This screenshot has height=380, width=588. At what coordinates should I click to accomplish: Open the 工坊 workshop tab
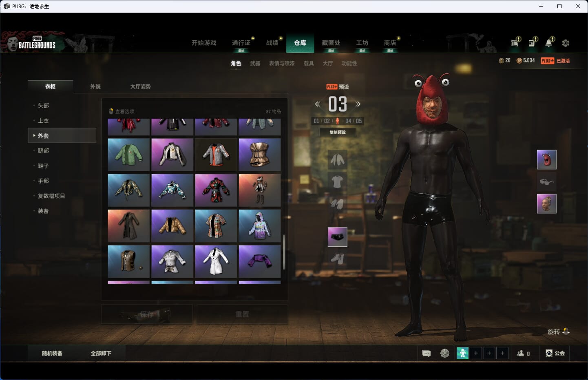click(362, 43)
